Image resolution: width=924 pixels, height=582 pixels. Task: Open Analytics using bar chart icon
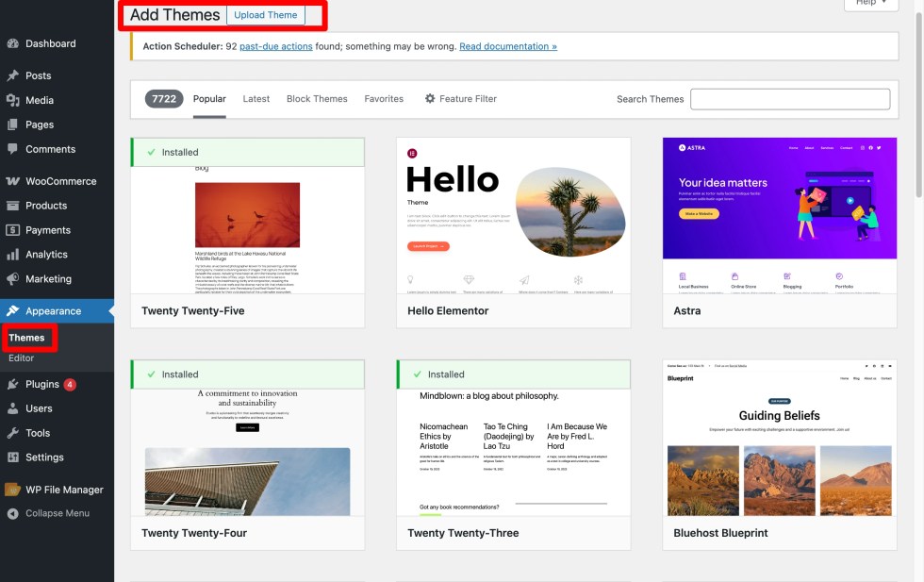click(x=12, y=255)
